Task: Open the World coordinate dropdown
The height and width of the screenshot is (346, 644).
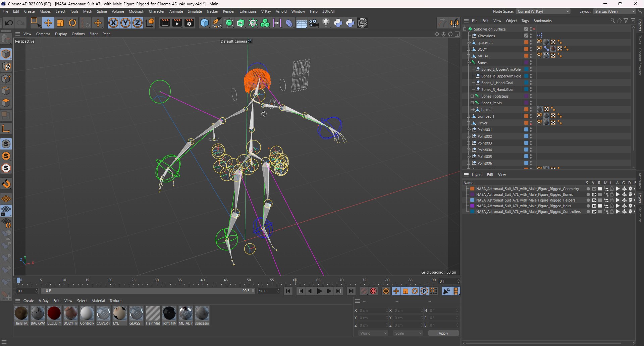Action: coord(373,333)
